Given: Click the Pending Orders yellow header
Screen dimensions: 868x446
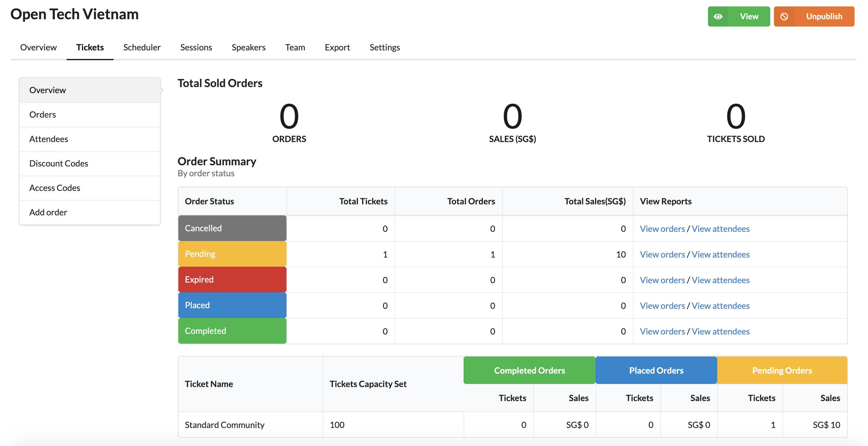Looking at the screenshot, I should click(x=782, y=370).
